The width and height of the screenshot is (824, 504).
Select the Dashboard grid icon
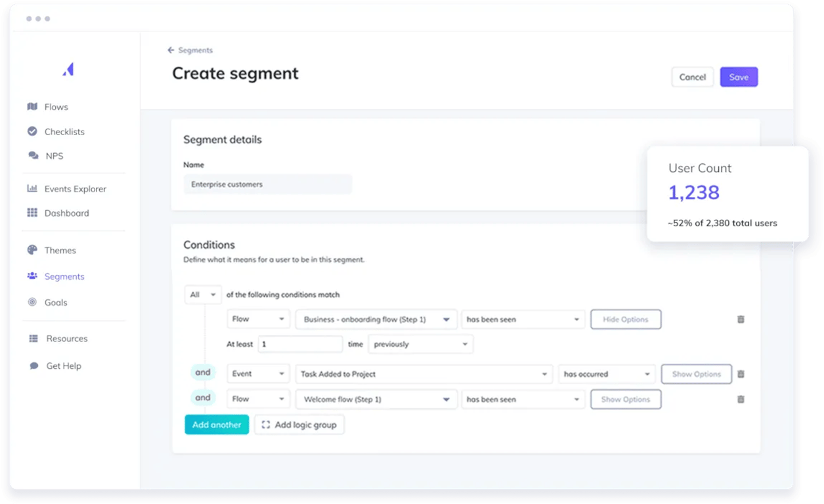pyautogui.click(x=32, y=213)
